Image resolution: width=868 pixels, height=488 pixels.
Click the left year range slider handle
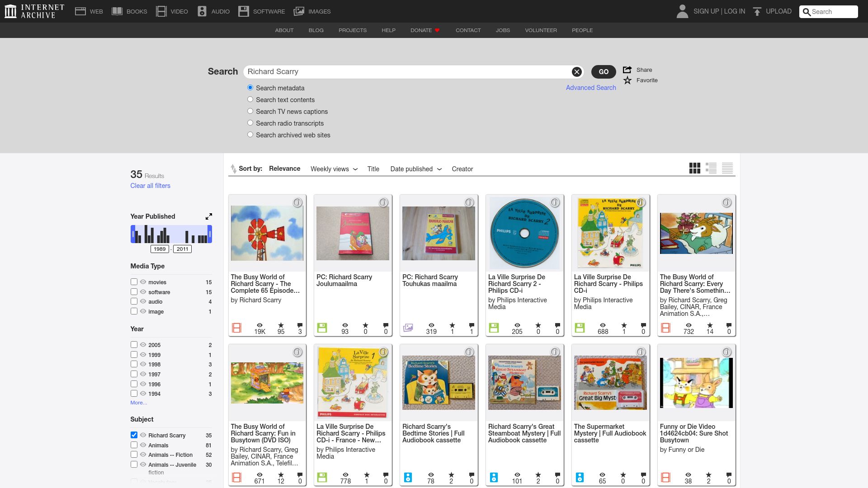(x=133, y=234)
